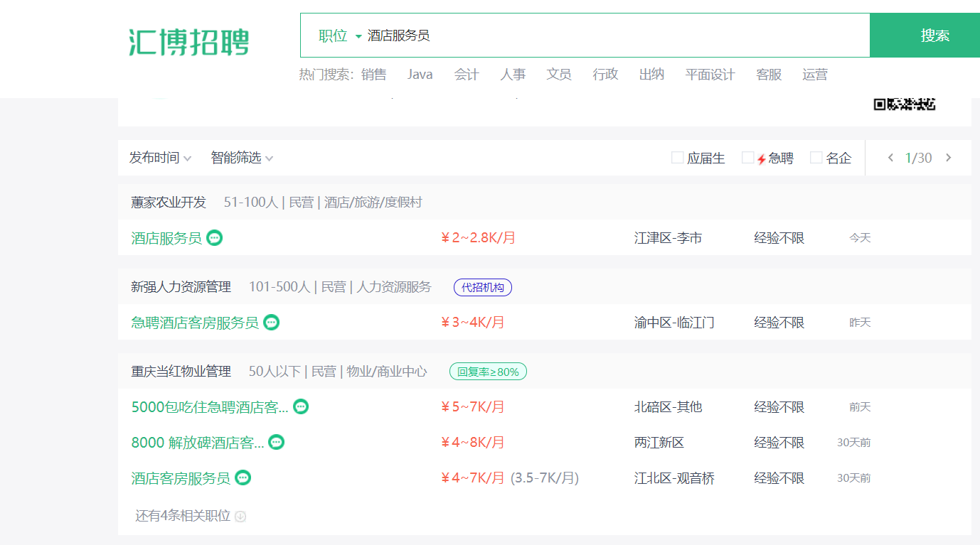
Task: Show more via 还有4条相关职位 expander
Action: 191,516
